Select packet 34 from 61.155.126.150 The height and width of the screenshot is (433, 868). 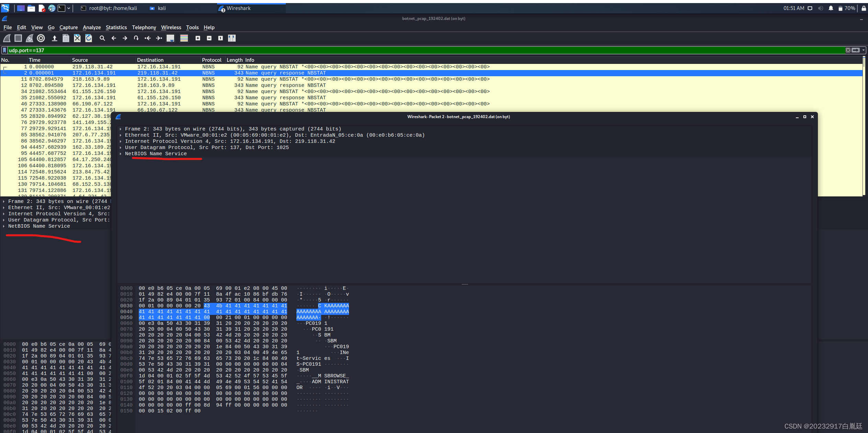[431, 92]
